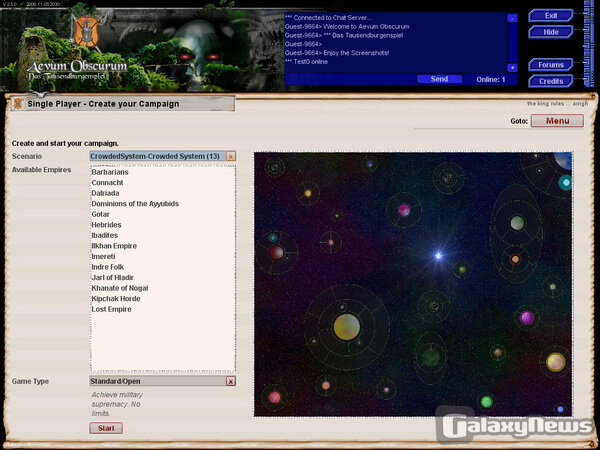The height and width of the screenshot is (450, 600).
Task: Click the magenta planet near map top
Action: coord(404,210)
